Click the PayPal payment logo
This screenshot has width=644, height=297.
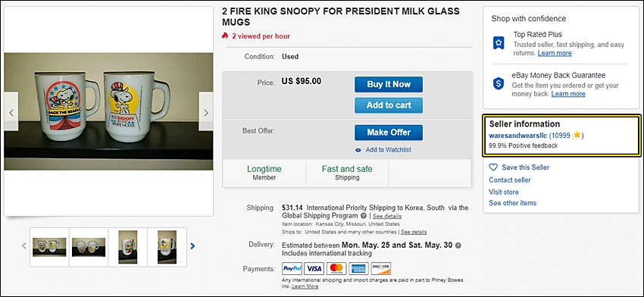pyautogui.click(x=292, y=269)
